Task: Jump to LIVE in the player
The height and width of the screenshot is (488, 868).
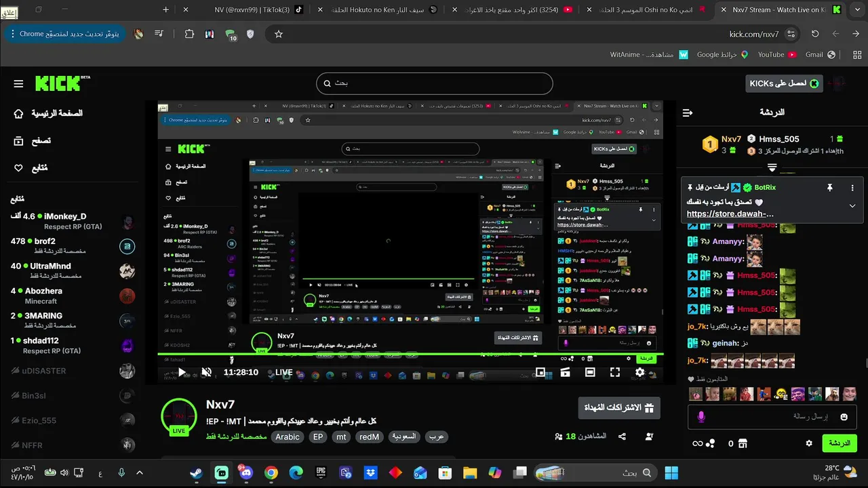Action: (284, 372)
